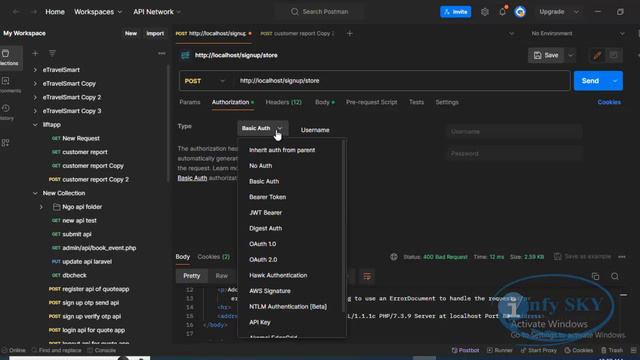Toggle response word wrap icon
This screenshot has height=360, width=640.
(x=367, y=276)
